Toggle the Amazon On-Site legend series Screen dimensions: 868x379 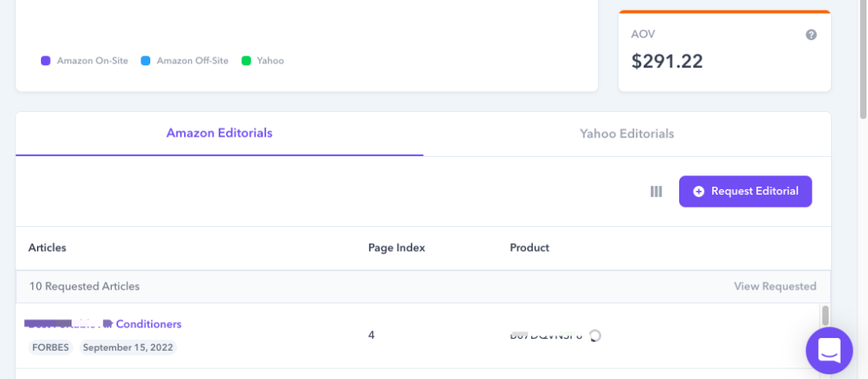[x=84, y=61]
